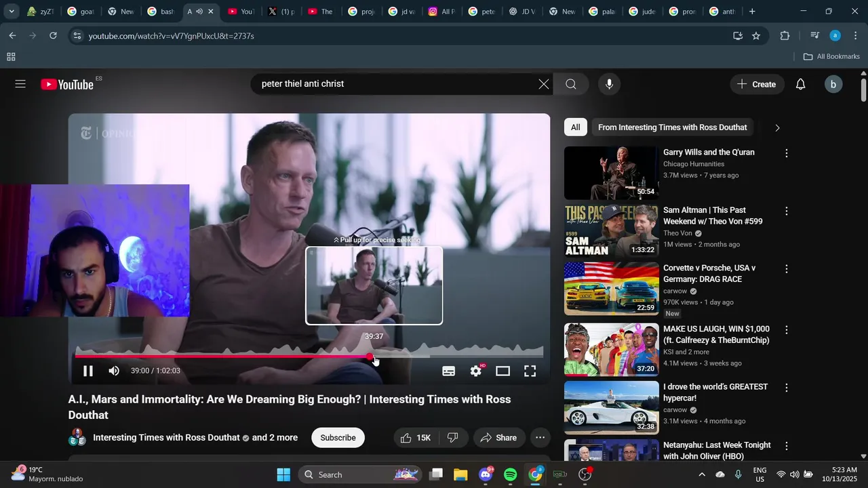Switch to the X tab
868x488 pixels.
(x=281, y=12)
